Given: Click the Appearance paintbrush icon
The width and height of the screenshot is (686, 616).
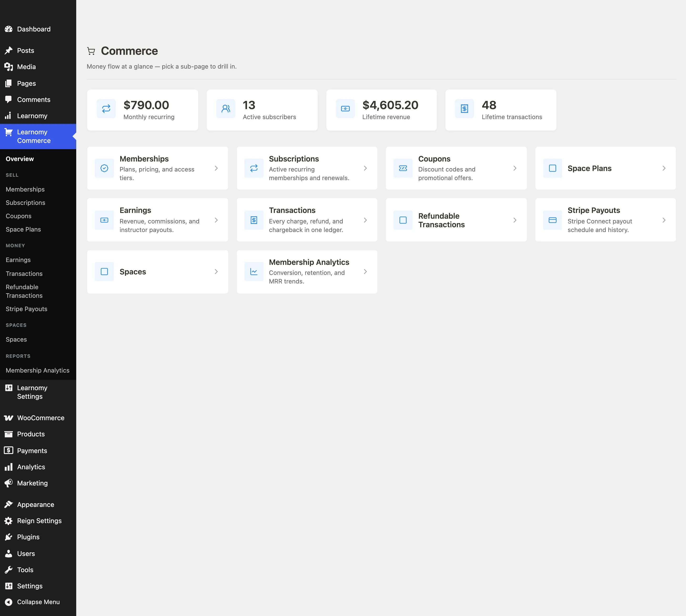Looking at the screenshot, I should point(9,505).
